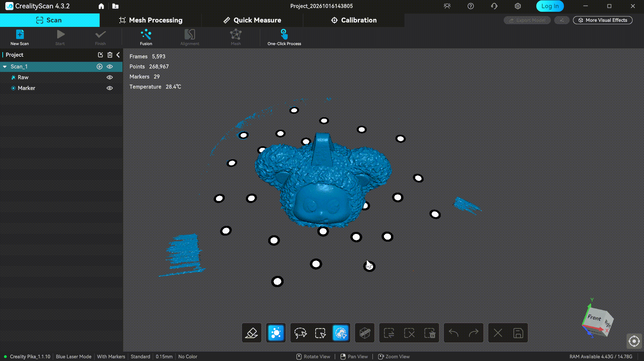Choose the lasso selection tool

click(300, 333)
